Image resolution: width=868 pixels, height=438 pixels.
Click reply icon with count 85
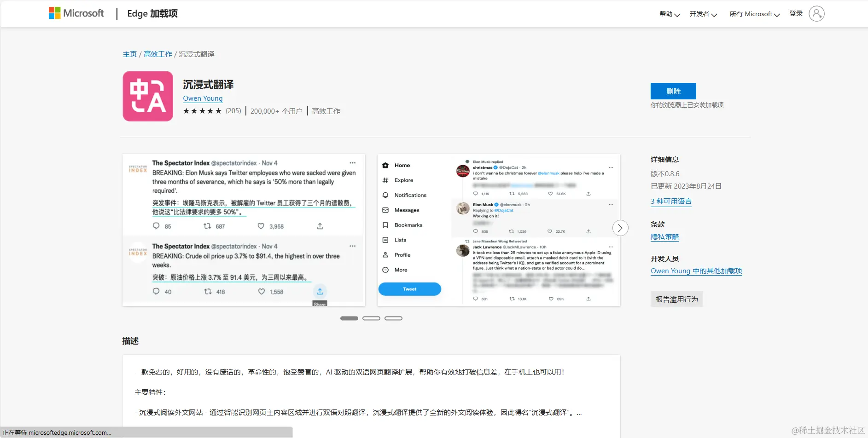156,226
